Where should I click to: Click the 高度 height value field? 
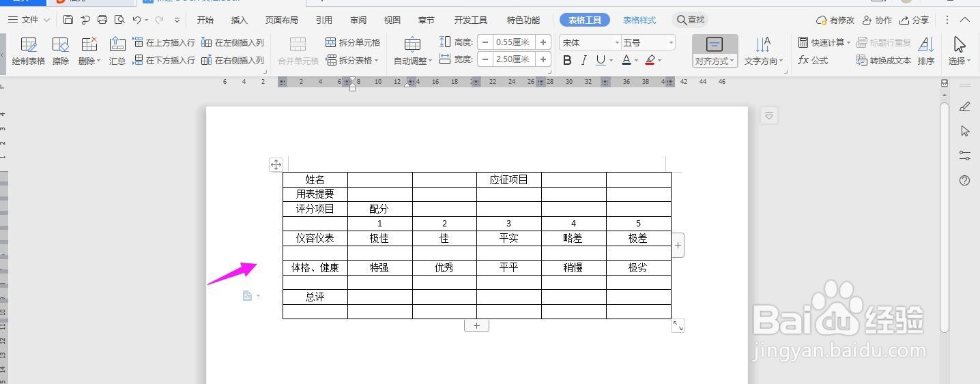click(513, 42)
